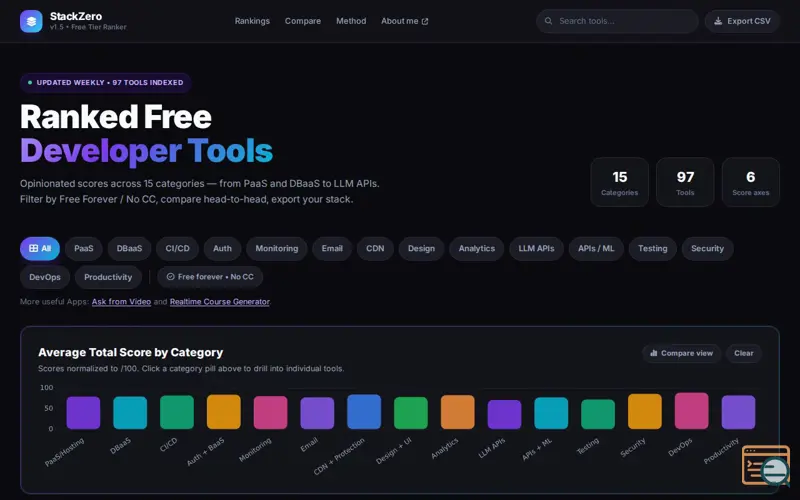The image size is (800, 500).
Task: Click the PaaS/Hosting bar in the chart
Action: pos(83,413)
